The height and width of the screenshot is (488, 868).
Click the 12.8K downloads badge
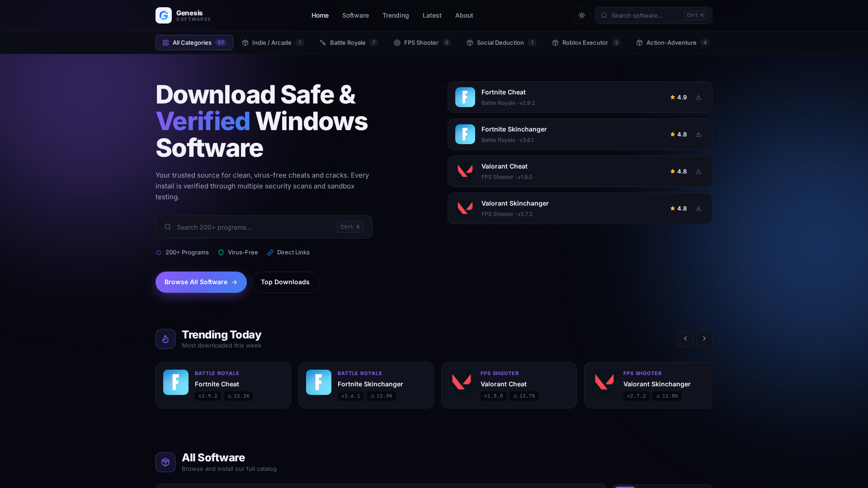(x=667, y=396)
